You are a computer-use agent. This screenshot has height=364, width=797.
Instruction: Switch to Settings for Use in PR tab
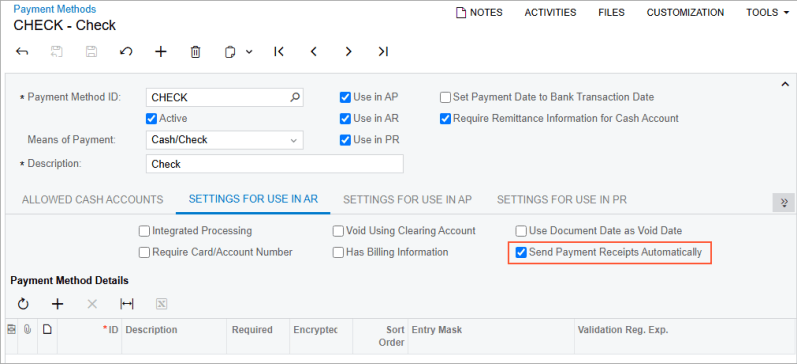pyautogui.click(x=562, y=200)
